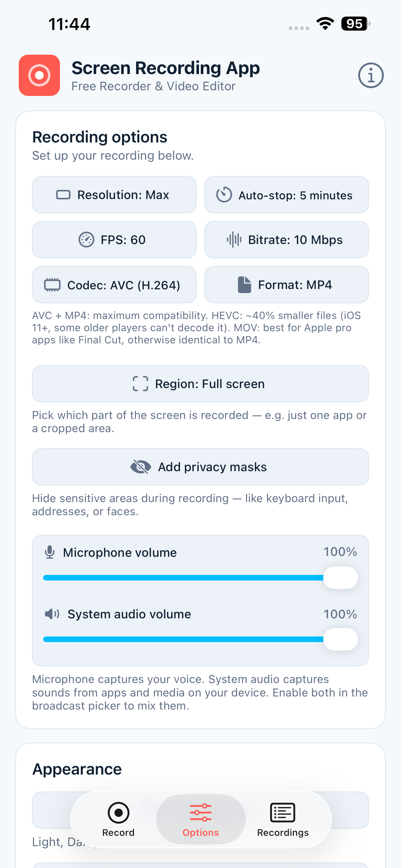Click the Microphone volume slider thumb
401x868 pixels.
click(x=340, y=577)
